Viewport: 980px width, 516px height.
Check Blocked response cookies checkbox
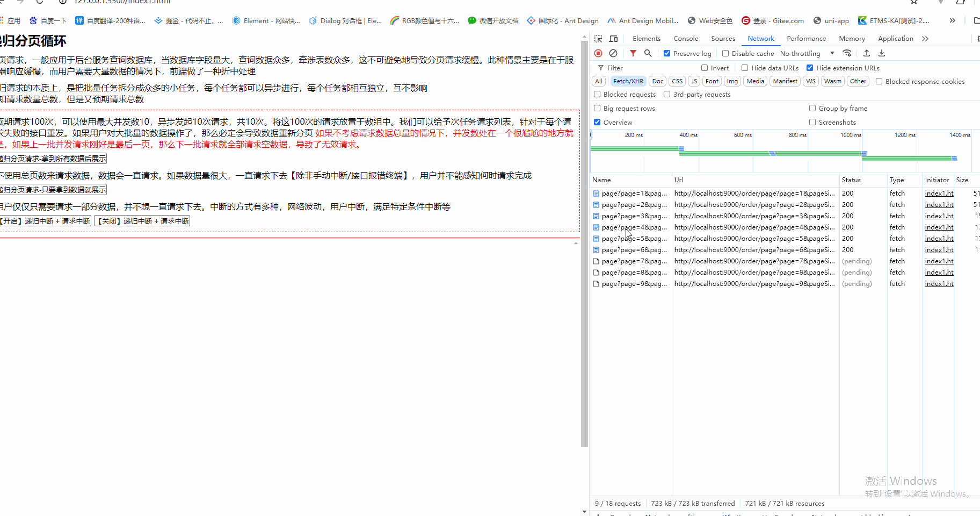tap(879, 81)
